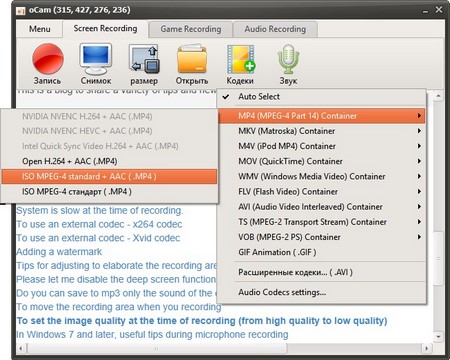Choose ISO MPEG-4 стандарт ( .MP4 )
The height and width of the screenshot is (360, 450).
point(109,192)
